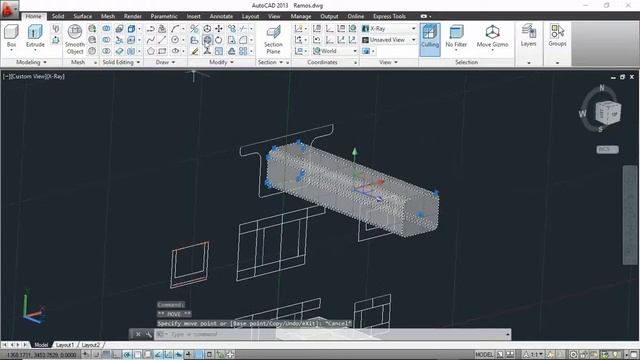Open the Express Tools tab
This screenshot has height=360, width=640.
click(389, 16)
